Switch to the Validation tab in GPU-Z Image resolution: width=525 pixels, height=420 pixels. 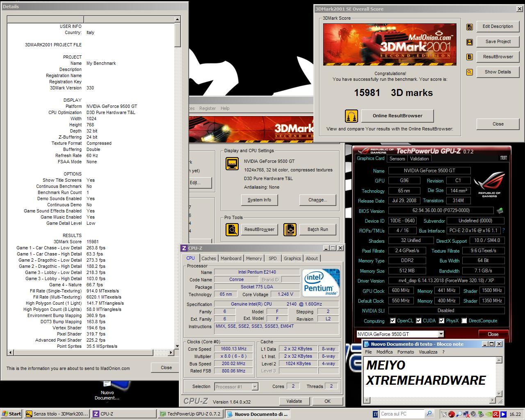(419, 159)
